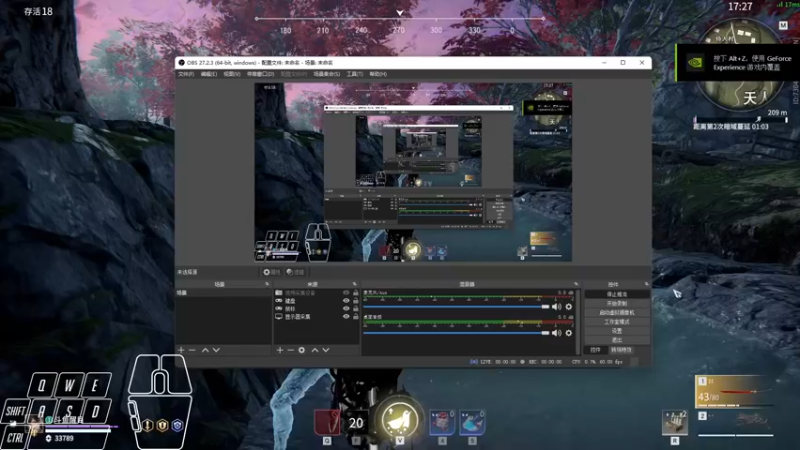This screenshot has width=800, height=450.
Task: Toggle visibility of 视频采集设备 source
Action: click(x=346, y=293)
